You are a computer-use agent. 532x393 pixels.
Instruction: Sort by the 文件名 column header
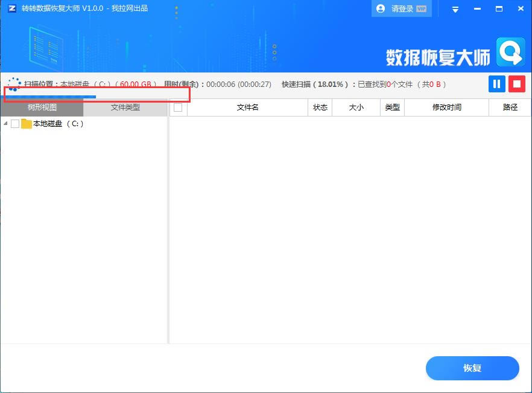(x=247, y=107)
